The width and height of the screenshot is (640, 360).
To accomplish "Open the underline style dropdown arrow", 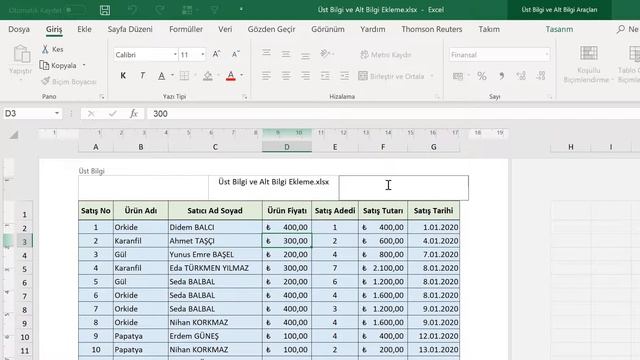I will click(x=172, y=76).
